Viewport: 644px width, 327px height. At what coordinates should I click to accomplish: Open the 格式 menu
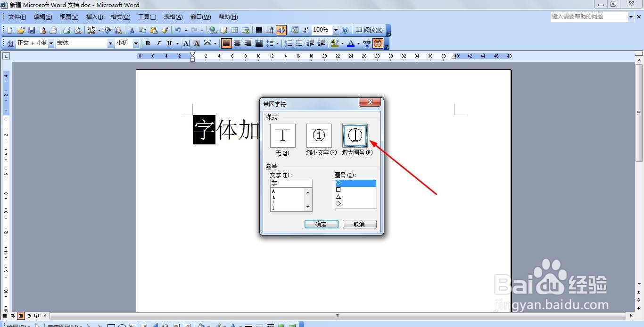120,17
